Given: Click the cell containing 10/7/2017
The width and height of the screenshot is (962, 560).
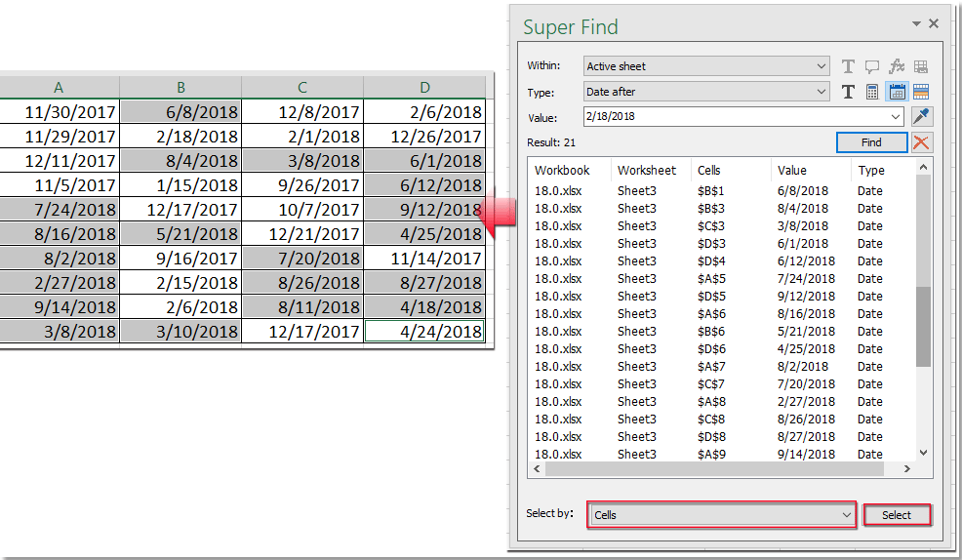Looking at the screenshot, I should (302, 210).
